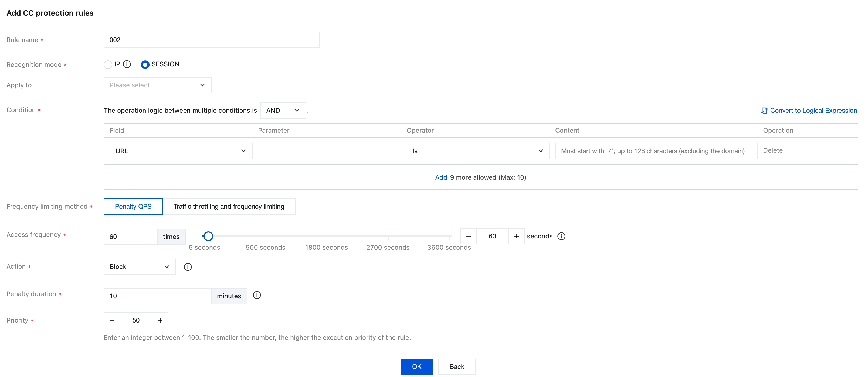Decrease Priority with minus button
The image size is (868, 377).
click(112, 320)
